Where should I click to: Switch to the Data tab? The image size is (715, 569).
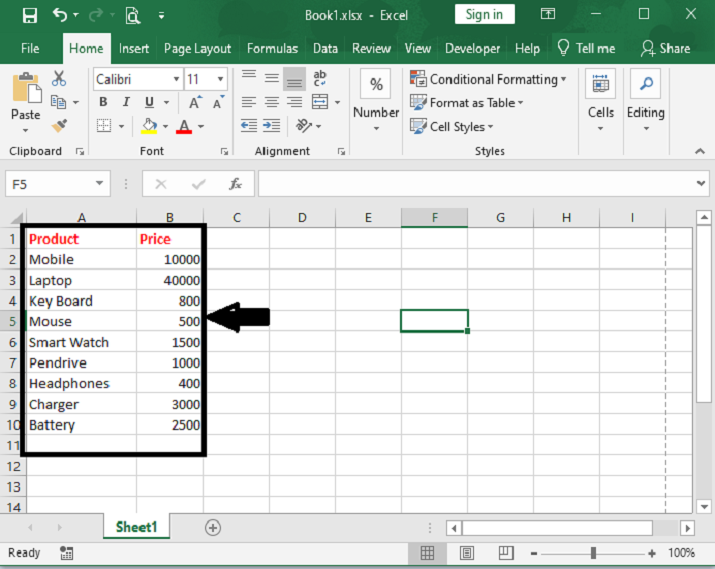(x=325, y=48)
